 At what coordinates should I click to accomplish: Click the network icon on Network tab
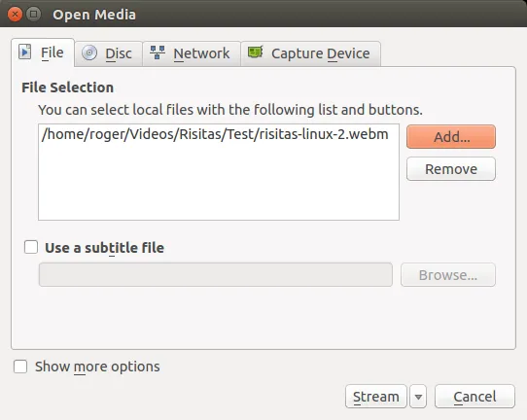coord(157,52)
